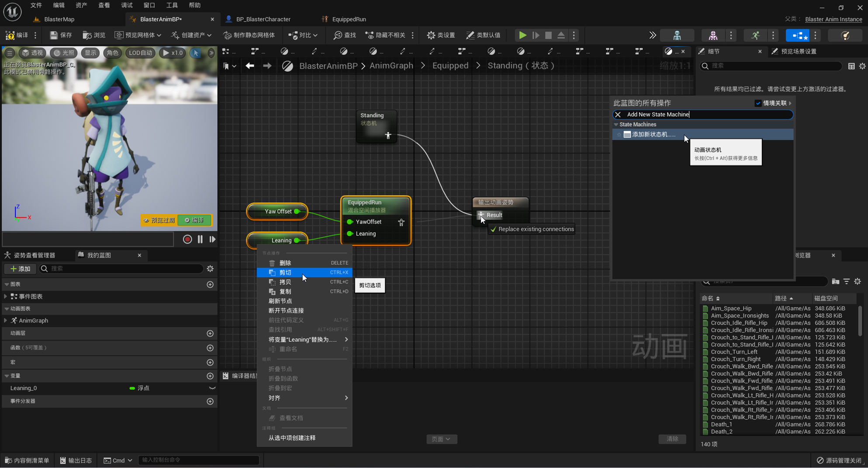Screen dimensions: 868x468
Task: Collapse the State Machines category
Action: (616, 125)
